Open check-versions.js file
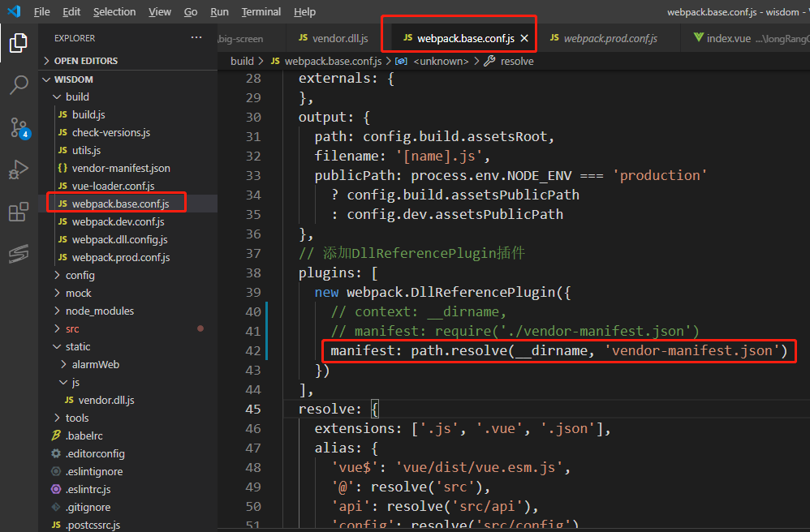The image size is (810, 532). [x=127, y=133]
